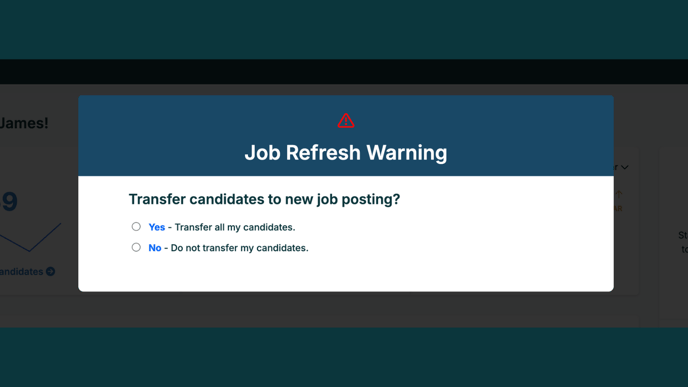Click the 'Job Refresh Warning' title
Screen dimensions: 688x387
click(346, 153)
